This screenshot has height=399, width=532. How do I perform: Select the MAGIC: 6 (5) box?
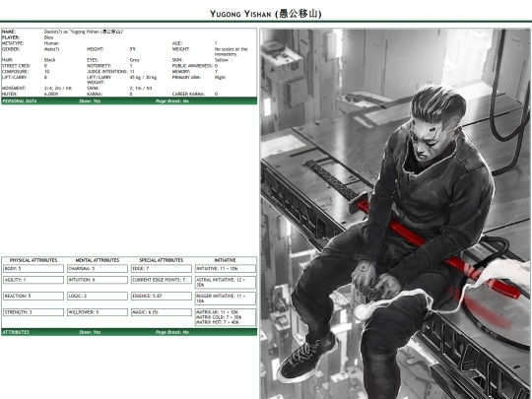[162, 312]
